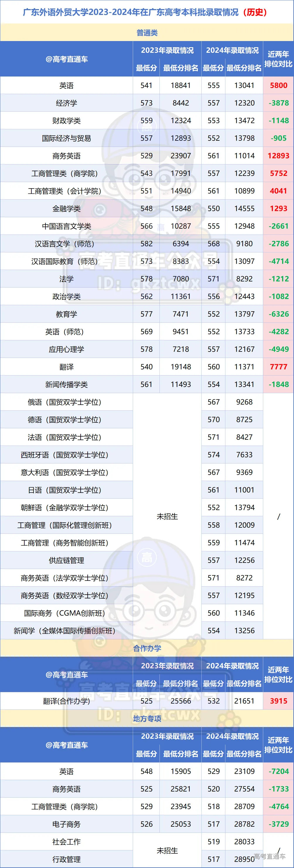Select the green -6326 rank change value
This screenshot has height=868, width=294.
[278, 314]
